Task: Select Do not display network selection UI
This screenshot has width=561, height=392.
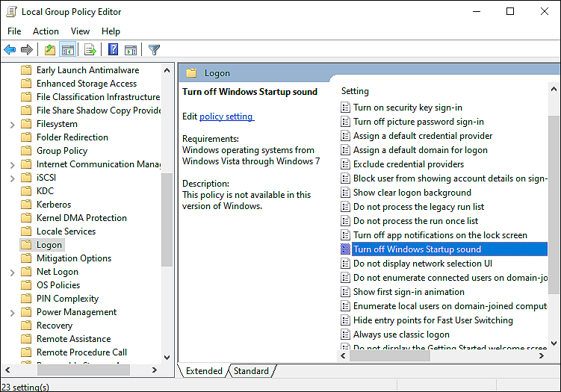Action: [x=423, y=264]
